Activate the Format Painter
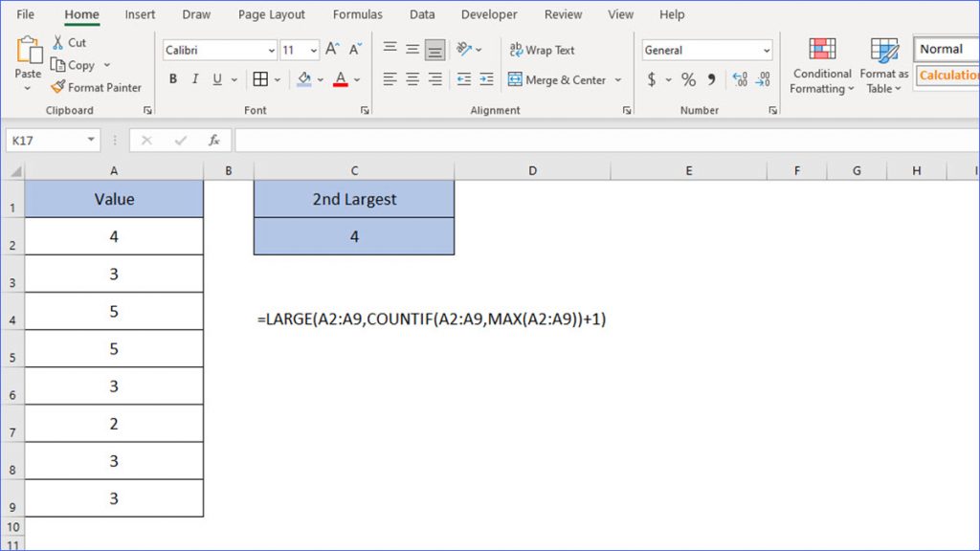Image resolution: width=980 pixels, height=551 pixels. click(97, 87)
